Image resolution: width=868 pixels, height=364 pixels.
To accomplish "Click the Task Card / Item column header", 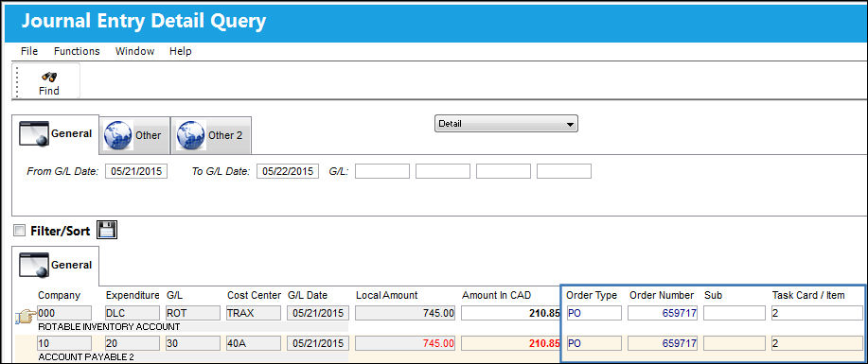I will (x=808, y=295).
